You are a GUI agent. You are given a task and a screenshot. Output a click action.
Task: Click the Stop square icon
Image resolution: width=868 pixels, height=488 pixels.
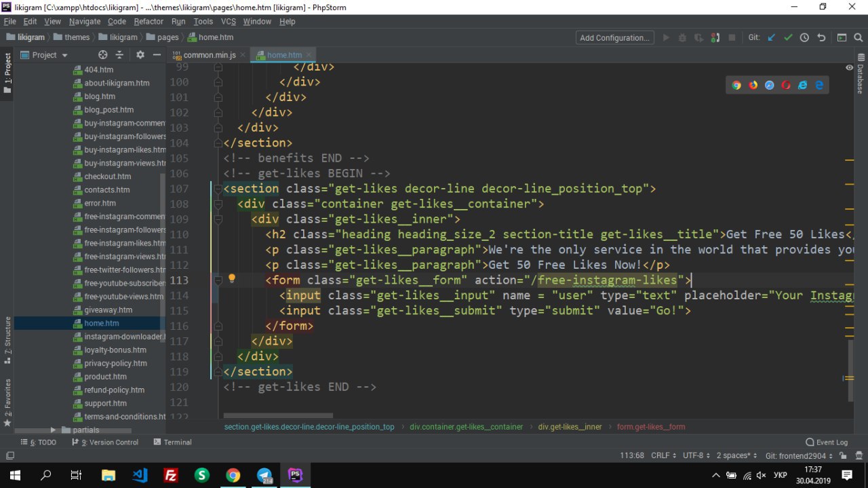732,37
